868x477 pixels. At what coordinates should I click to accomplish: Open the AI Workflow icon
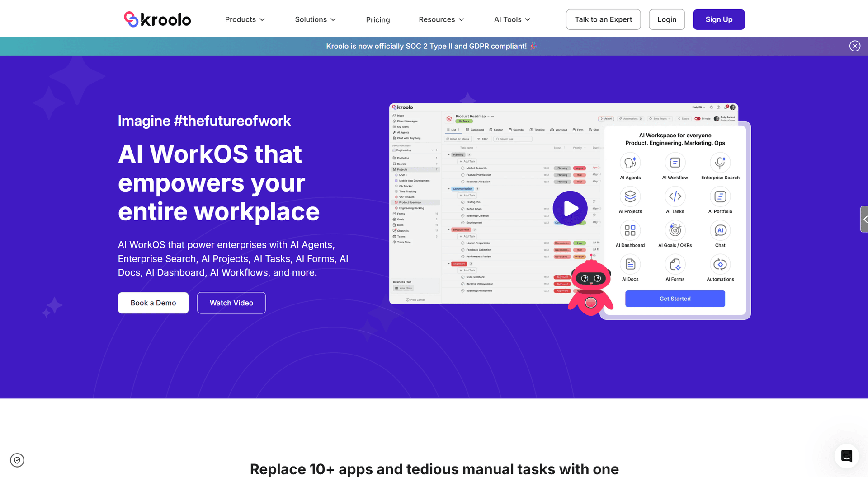point(675,163)
